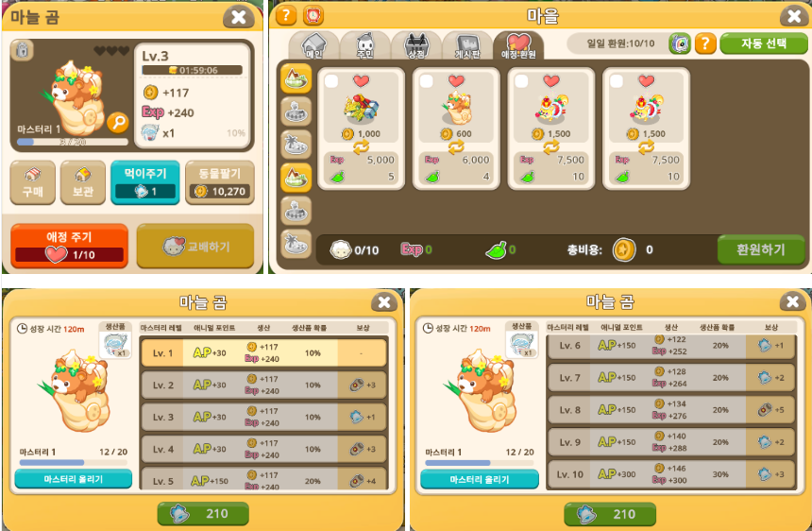812x531 pixels.
Task: Open the alarm clock icon in the village header
Action: [313, 15]
